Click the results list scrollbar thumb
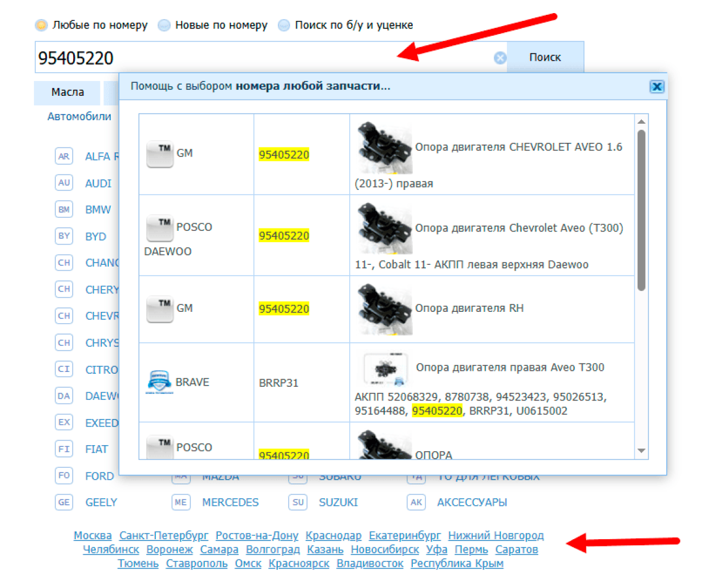This screenshot has width=702, height=588. point(641,211)
